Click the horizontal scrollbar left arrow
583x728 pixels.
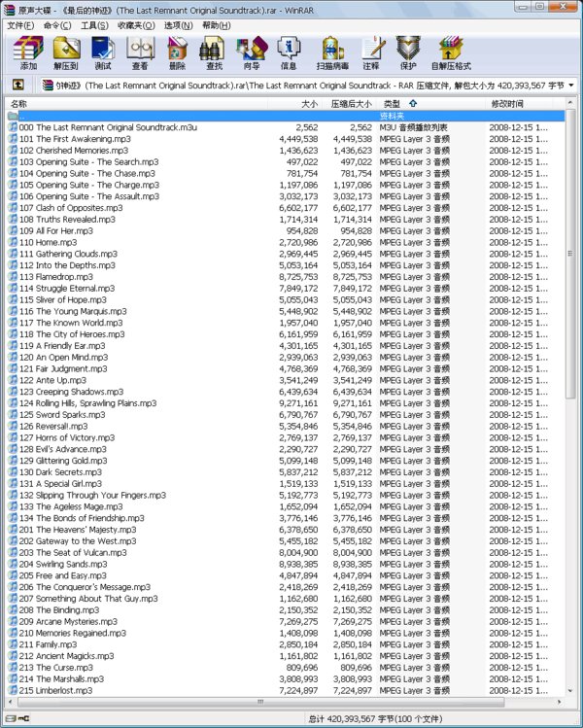[11, 702]
